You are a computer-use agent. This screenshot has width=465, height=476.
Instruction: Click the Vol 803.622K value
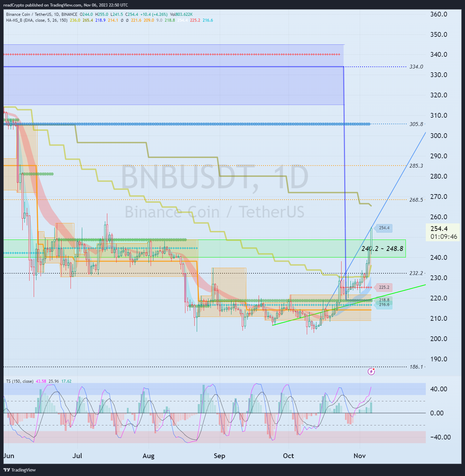click(x=181, y=14)
